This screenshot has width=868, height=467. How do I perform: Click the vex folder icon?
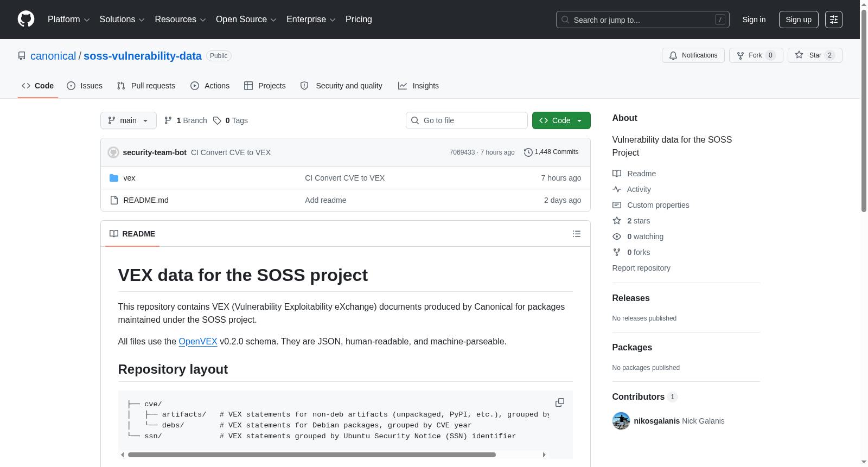click(114, 178)
